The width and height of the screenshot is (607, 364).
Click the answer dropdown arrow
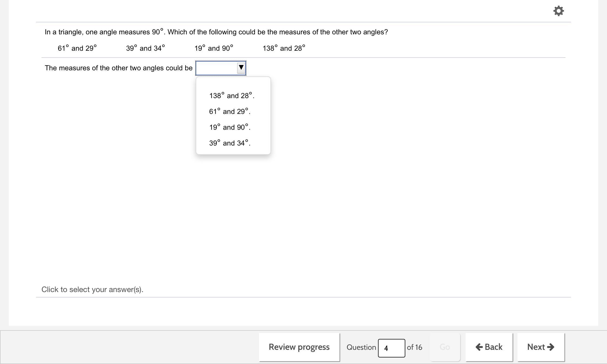[x=241, y=68]
